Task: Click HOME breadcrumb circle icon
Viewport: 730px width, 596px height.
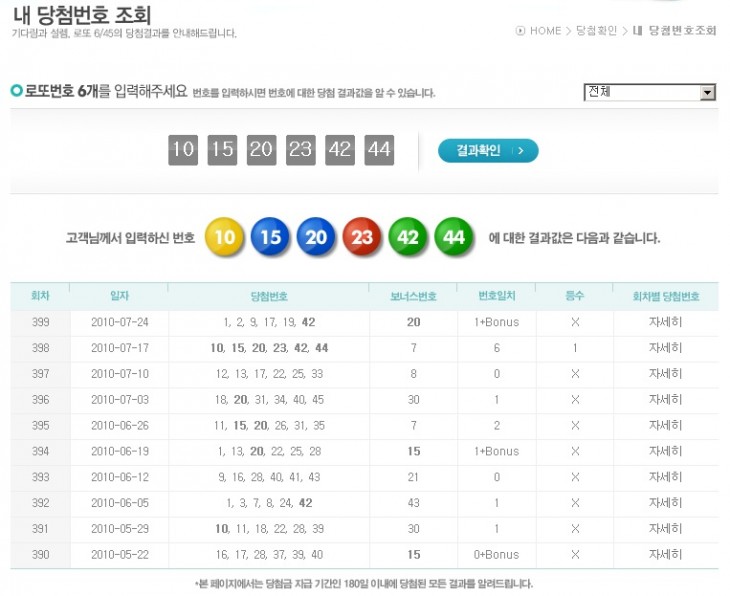Action: point(520,31)
